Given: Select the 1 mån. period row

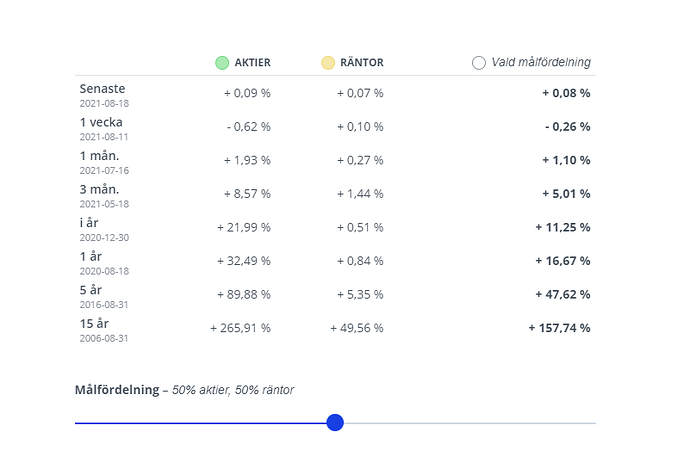Looking at the screenshot, I should click(x=335, y=162).
